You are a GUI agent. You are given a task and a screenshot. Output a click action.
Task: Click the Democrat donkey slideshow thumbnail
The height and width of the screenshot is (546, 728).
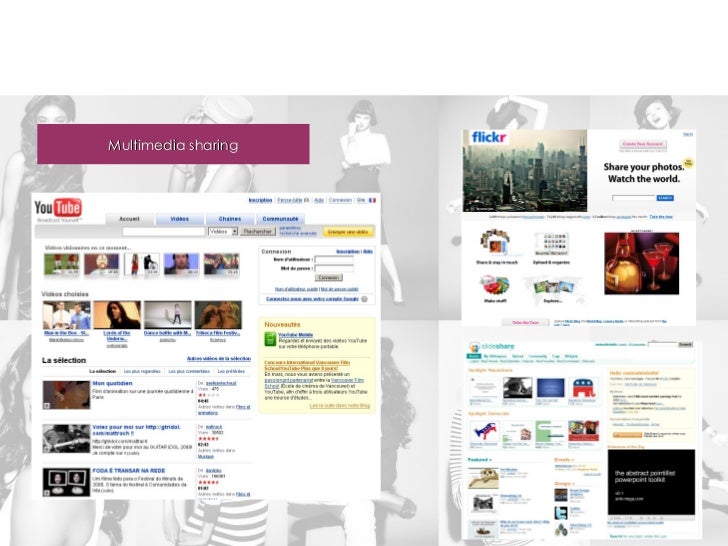tap(484, 431)
